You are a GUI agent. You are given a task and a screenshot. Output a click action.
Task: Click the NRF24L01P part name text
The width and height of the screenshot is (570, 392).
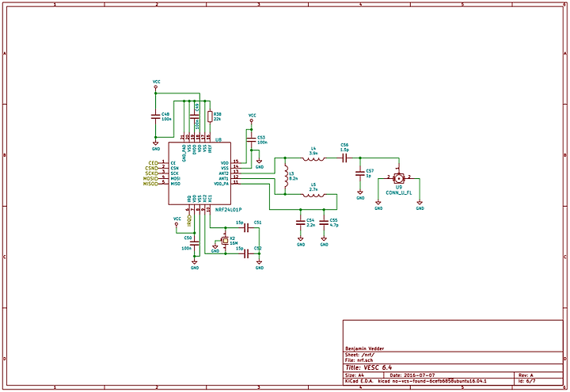point(228,210)
